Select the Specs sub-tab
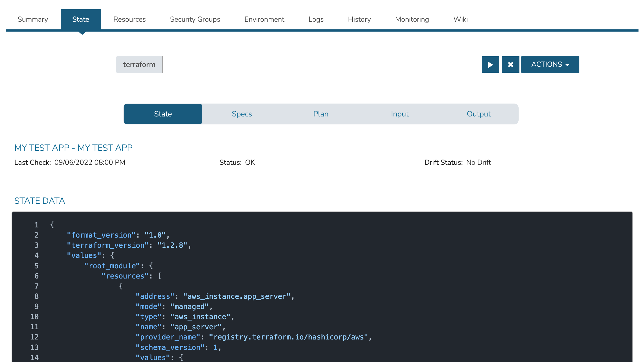The height and width of the screenshot is (362, 644). tap(242, 114)
